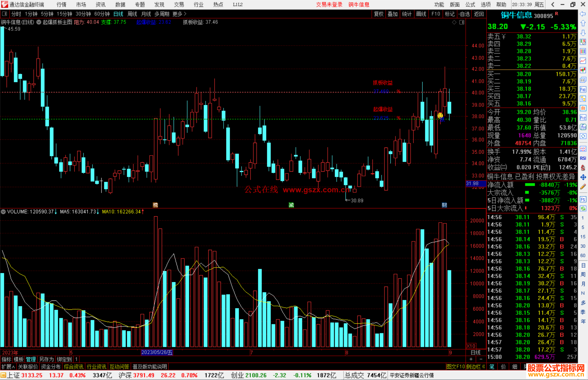Open the VOLUME indicator dropdown arrow
Viewport: 588px width, 380px height.
pyautogui.click(x=3, y=212)
